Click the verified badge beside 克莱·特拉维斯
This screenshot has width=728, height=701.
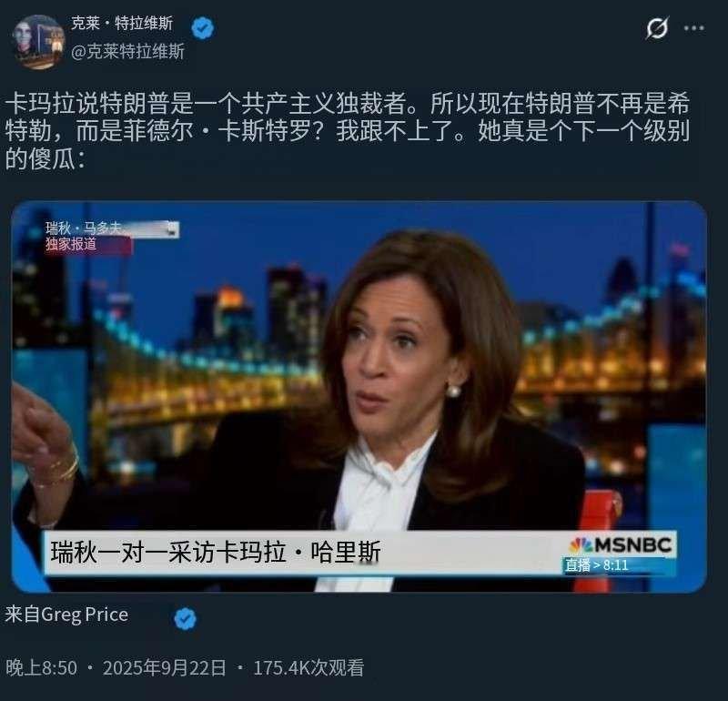click(x=203, y=28)
